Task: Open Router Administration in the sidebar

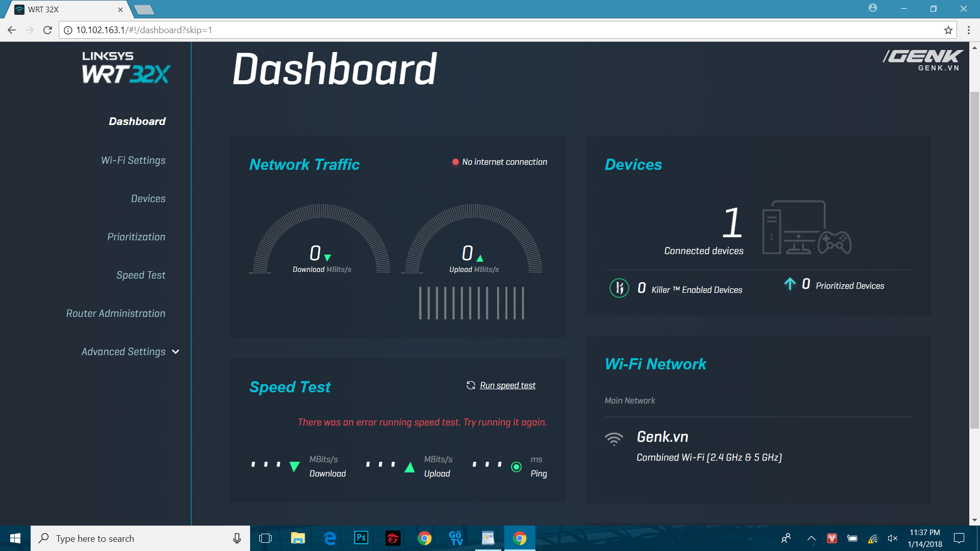Action: (116, 313)
